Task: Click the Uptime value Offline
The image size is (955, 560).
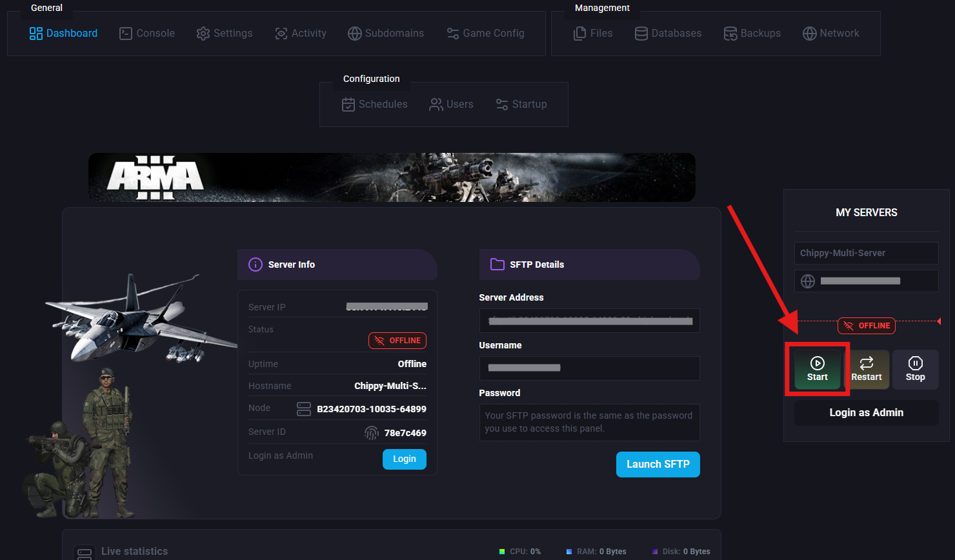Action: [412, 364]
